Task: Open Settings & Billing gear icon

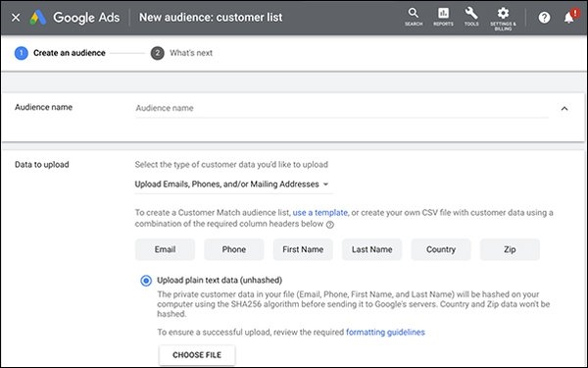Action: [x=503, y=19]
